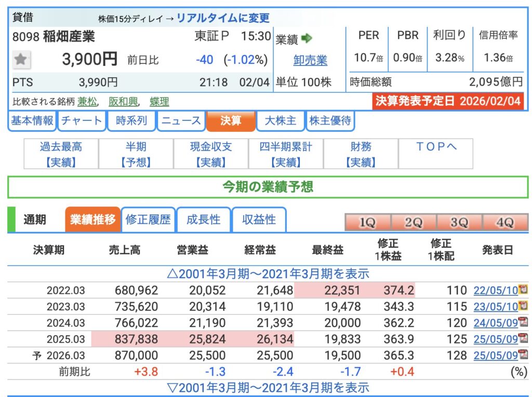Select the 修正履歴 tab
This screenshot has width=532, height=397.
point(148,220)
